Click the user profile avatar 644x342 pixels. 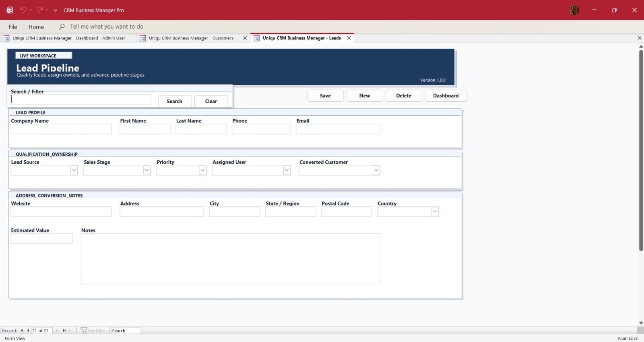[574, 10]
